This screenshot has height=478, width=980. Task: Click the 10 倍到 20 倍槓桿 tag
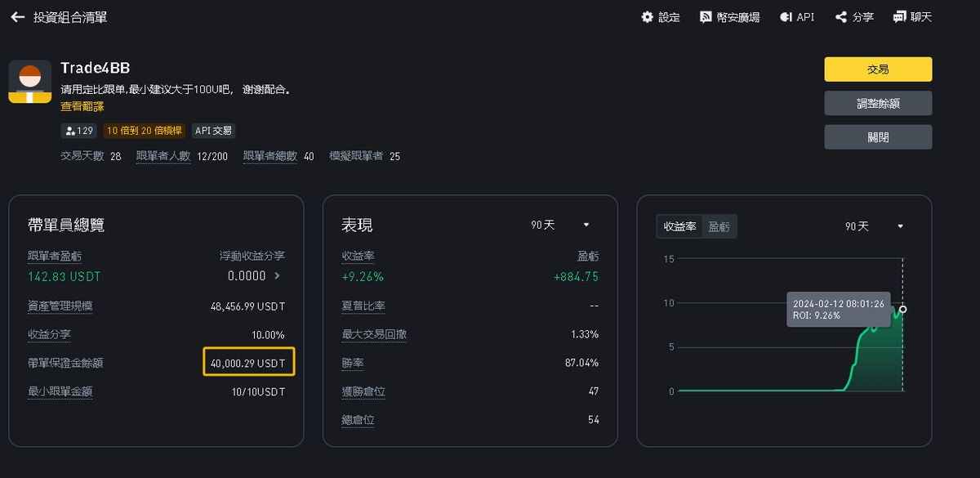pos(145,131)
